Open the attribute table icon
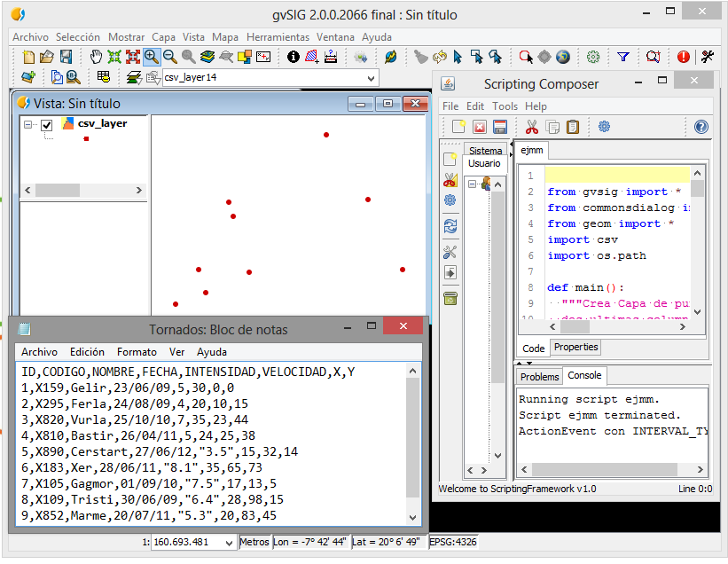Screen dimensions: 728x564 click(104, 76)
